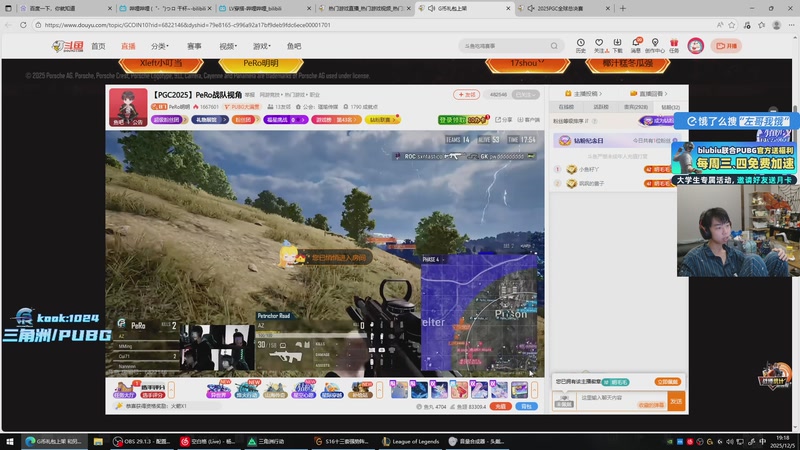Image resolution: width=800 pixels, height=450 pixels.
Task: Go to 首页 in navigation
Action: pyautogui.click(x=98, y=46)
